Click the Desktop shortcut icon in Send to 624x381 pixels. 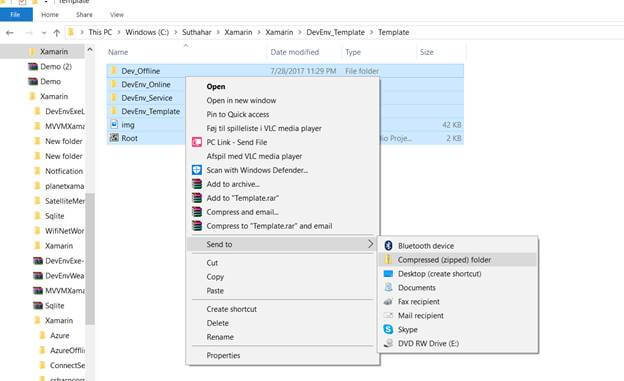388,274
